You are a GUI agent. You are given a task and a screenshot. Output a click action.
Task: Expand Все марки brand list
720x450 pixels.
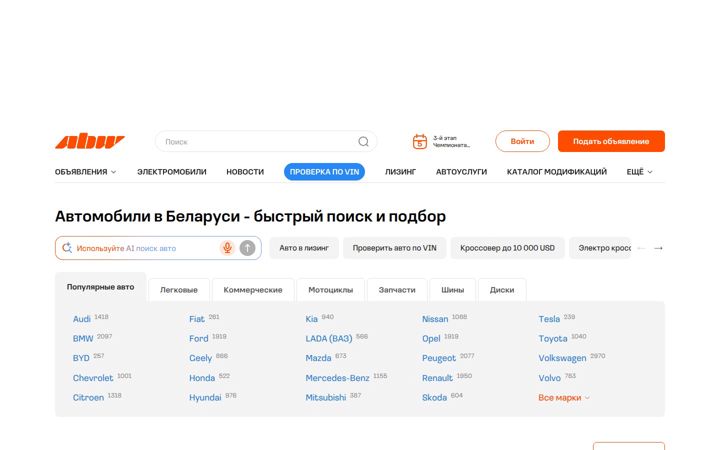tap(564, 398)
